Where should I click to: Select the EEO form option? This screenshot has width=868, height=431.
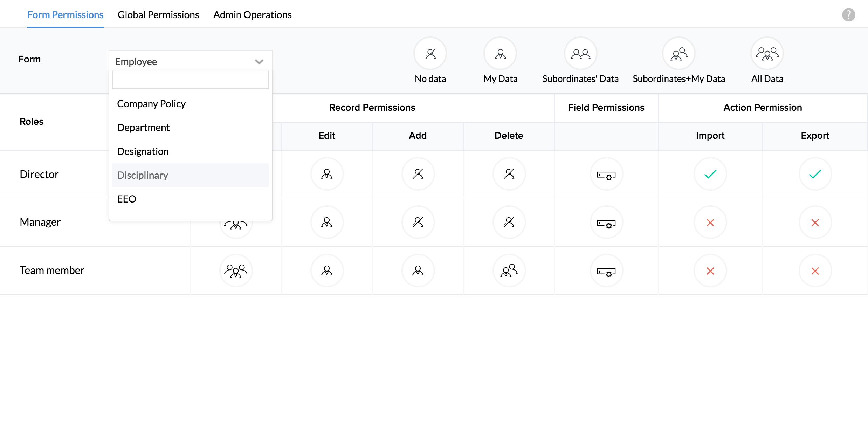126,199
